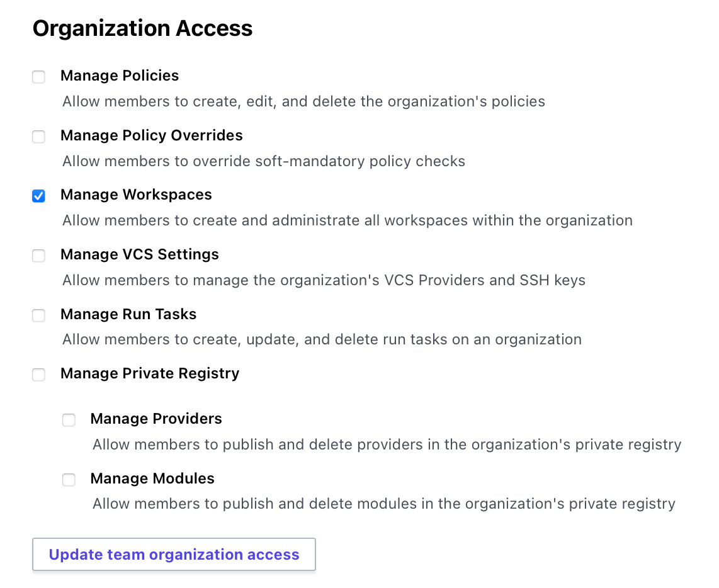Uncheck the Manage Workspaces checkbox
This screenshot has width=719, height=588.
tap(39, 196)
